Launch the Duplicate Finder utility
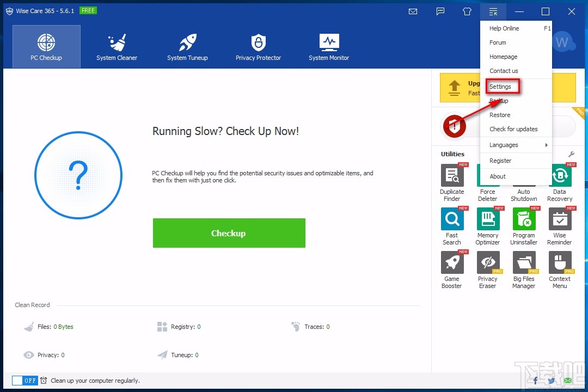This screenshot has width=588, height=392. coord(452,176)
